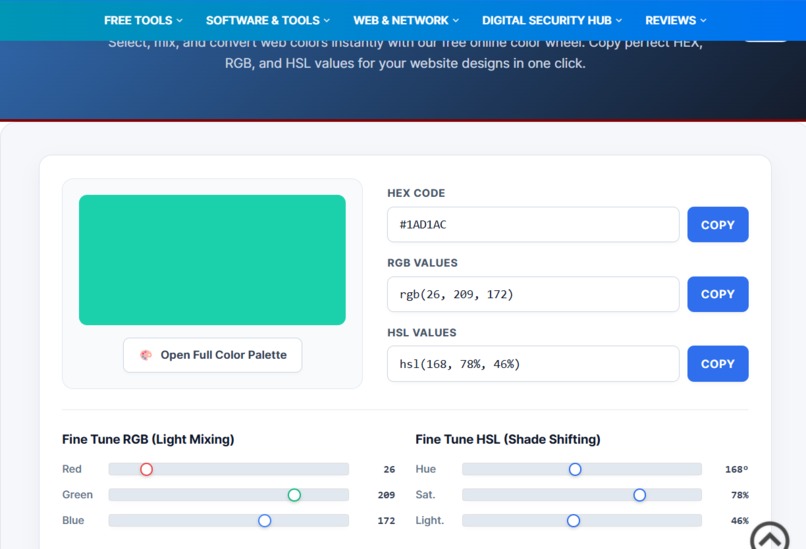806x549 pixels.
Task: Click the palette icon in the palette button
Action: coord(146,355)
